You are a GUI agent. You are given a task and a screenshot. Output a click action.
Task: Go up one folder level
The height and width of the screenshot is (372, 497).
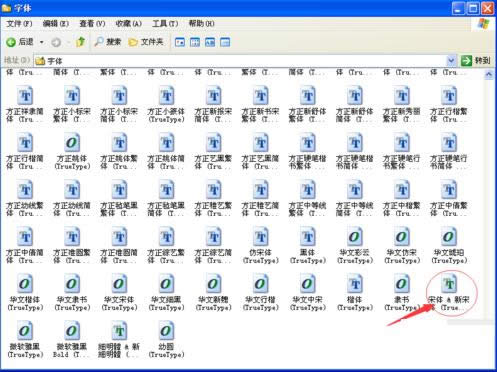(80, 42)
